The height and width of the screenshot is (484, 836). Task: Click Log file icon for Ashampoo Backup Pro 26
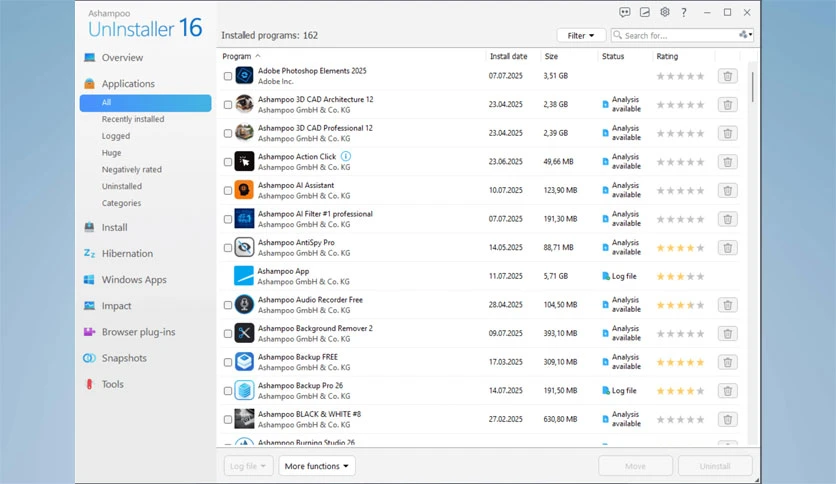click(x=605, y=391)
